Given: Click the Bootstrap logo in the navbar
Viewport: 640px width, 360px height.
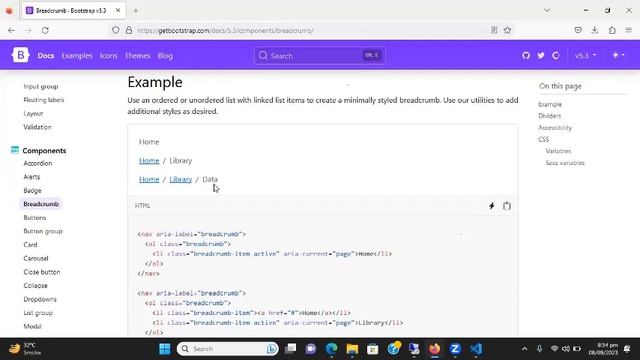Looking at the screenshot, I should (x=20, y=55).
